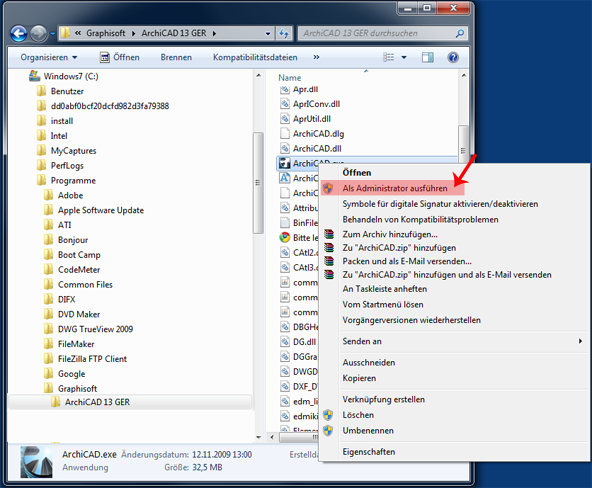Click the Öffnen toolbar button

(x=119, y=57)
